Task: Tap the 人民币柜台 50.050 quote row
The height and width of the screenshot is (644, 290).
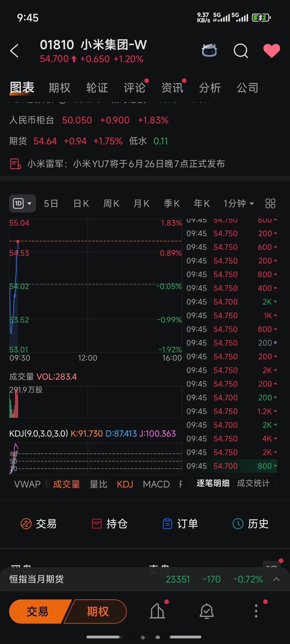Action: click(89, 120)
